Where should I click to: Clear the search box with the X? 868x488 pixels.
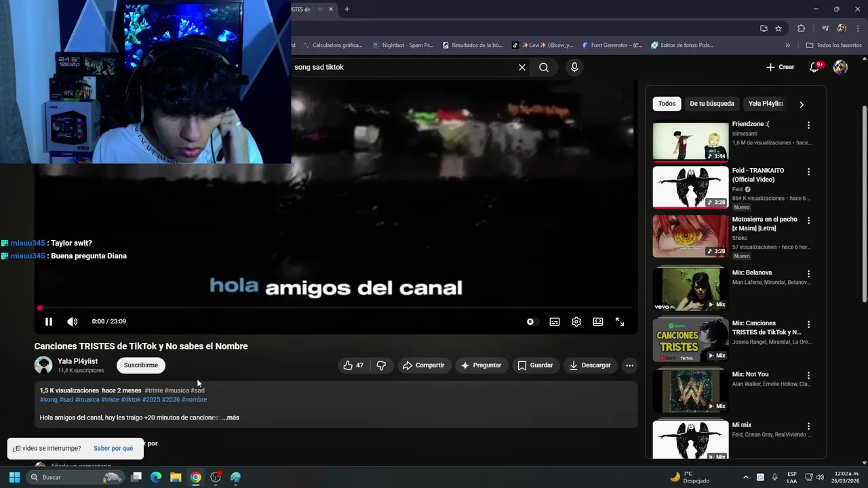coord(522,67)
